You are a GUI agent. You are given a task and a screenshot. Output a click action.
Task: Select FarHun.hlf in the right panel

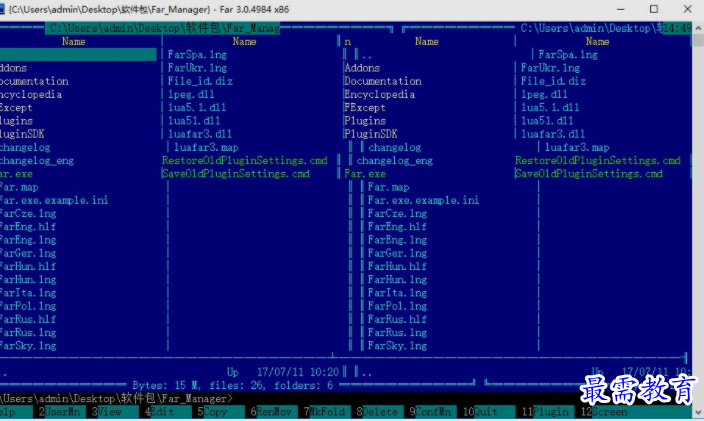click(x=397, y=267)
